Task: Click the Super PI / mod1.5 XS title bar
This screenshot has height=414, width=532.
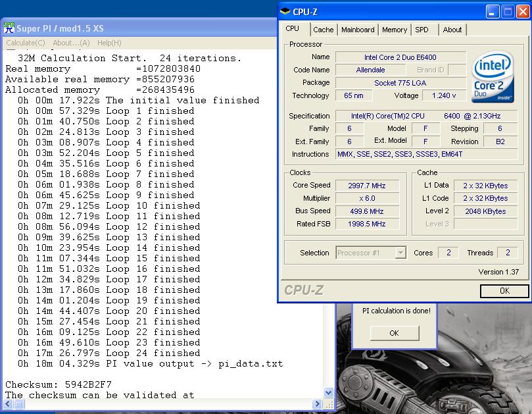Action: tap(139, 28)
